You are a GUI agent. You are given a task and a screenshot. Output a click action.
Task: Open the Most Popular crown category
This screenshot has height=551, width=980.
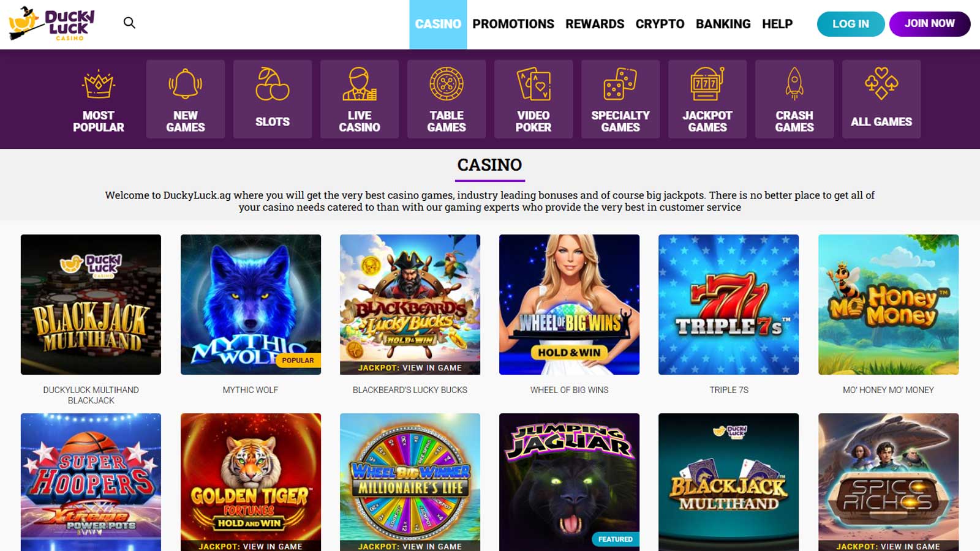(99, 99)
